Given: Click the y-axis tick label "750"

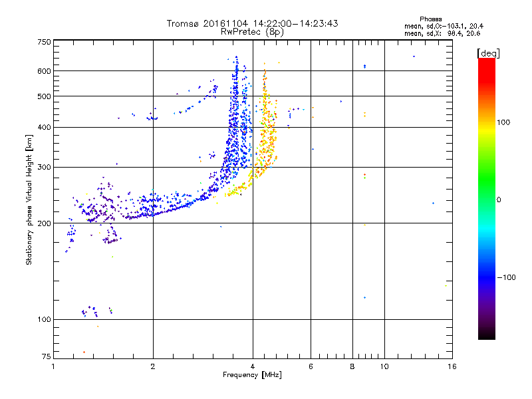Looking at the screenshot, I should pos(44,42).
